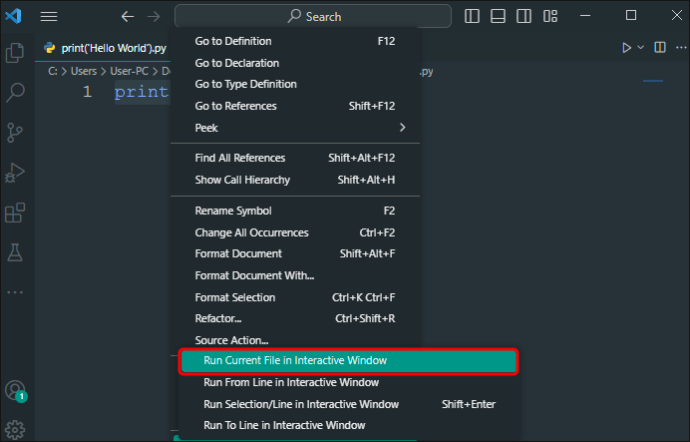Choose Format Document entry
The width and height of the screenshot is (690, 442).
(x=295, y=254)
